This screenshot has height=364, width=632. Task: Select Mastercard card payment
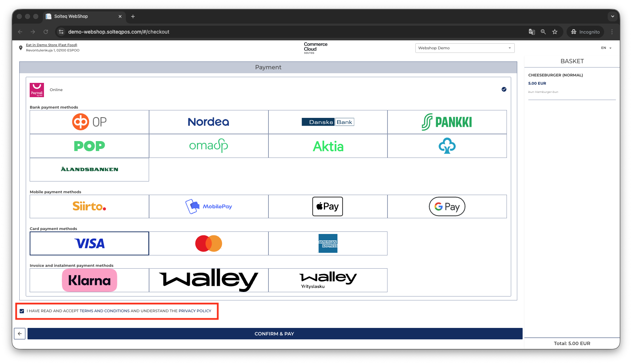(209, 244)
